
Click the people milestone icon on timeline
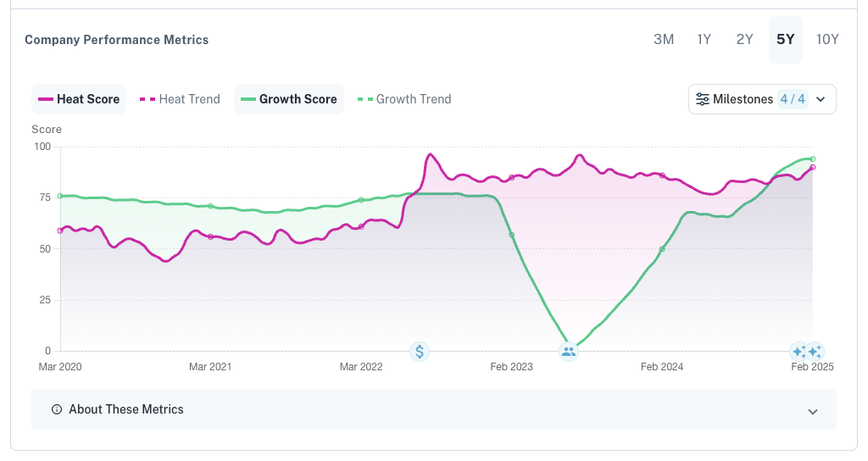tap(569, 352)
